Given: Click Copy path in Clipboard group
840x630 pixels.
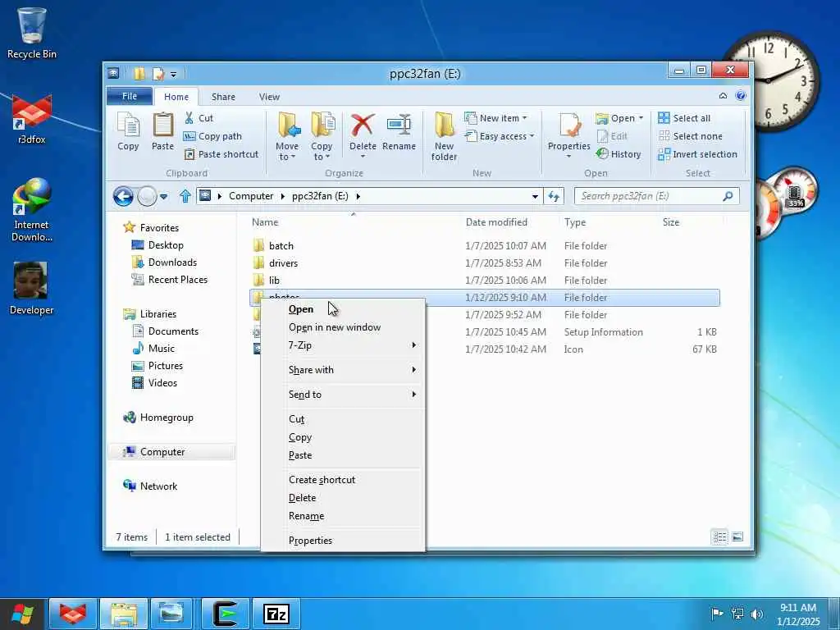Looking at the screenshot, I should (212, 136).
